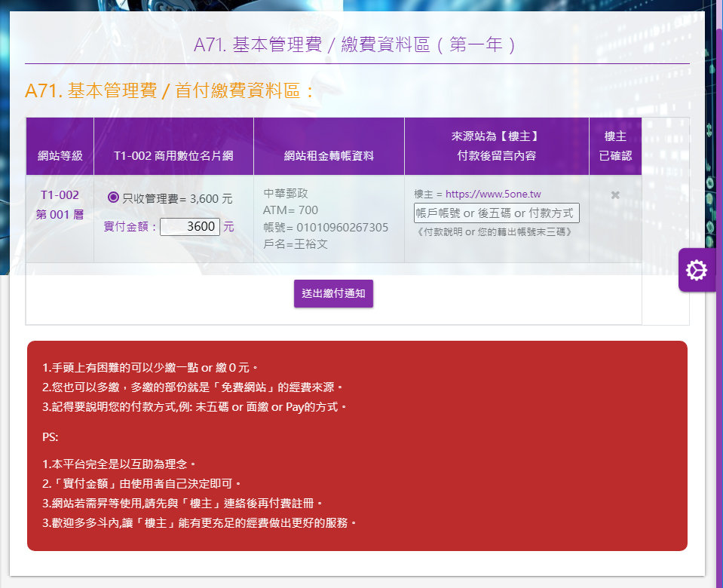Click the T1-002 商用數位名片網 column header

[173, 156]
